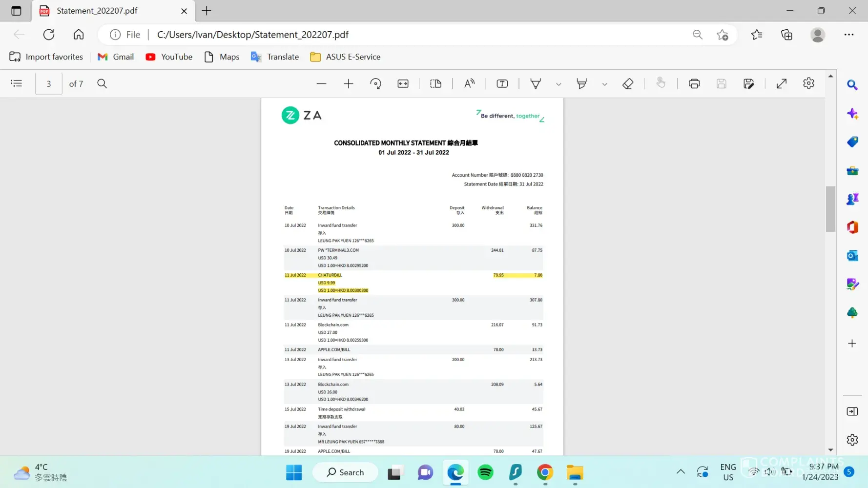Click the vertical scrollbar thumb of the PDF
Viewport: 868px width, 488px height.
tap(830, 209)
